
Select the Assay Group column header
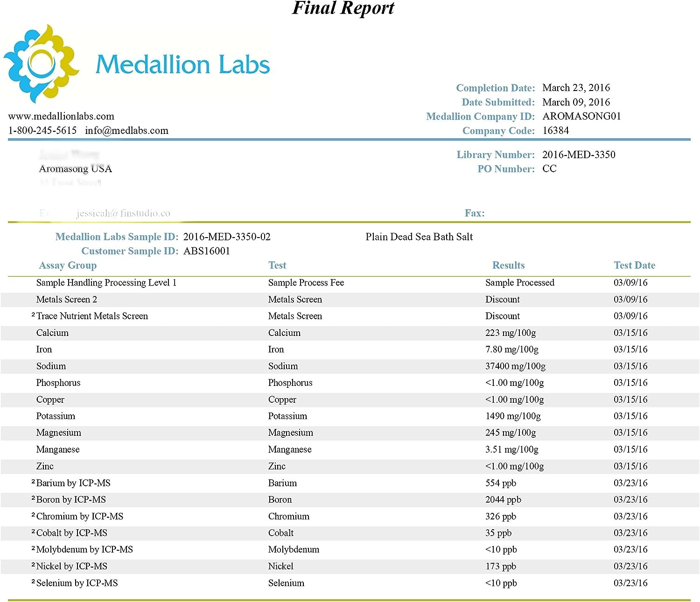[68, 266]
